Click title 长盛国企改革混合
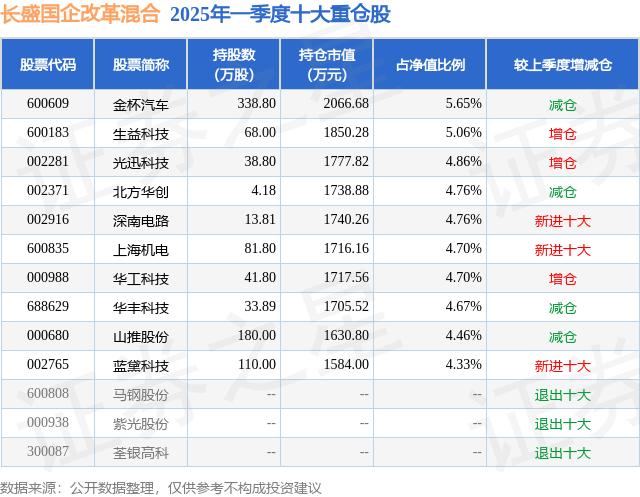640x497 pixels. click(x=80, y=13)
